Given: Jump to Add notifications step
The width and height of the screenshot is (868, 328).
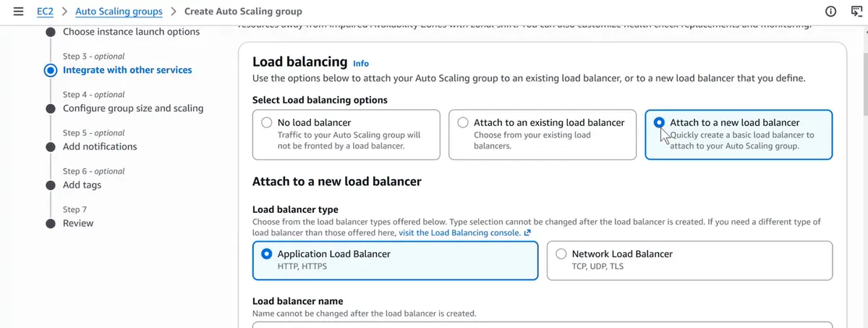Looking at the screenshot, I should tap(100, 146).
